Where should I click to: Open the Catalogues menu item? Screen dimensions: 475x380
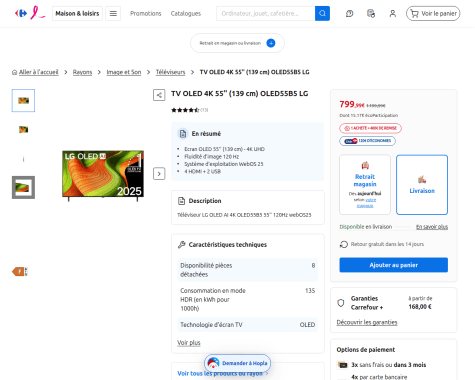click(x=186, y=13)
